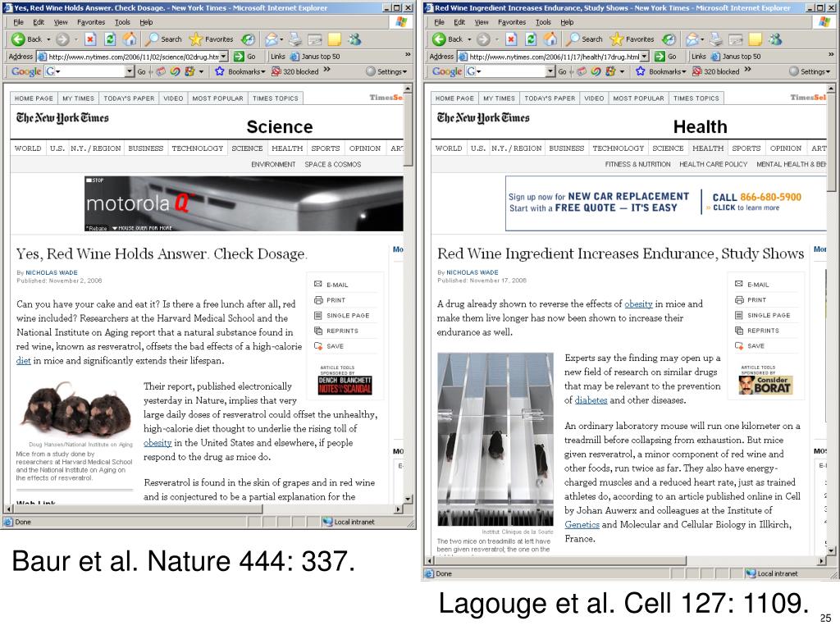
Task: Go to Home page in right window
Action: (x=550, y=39)
